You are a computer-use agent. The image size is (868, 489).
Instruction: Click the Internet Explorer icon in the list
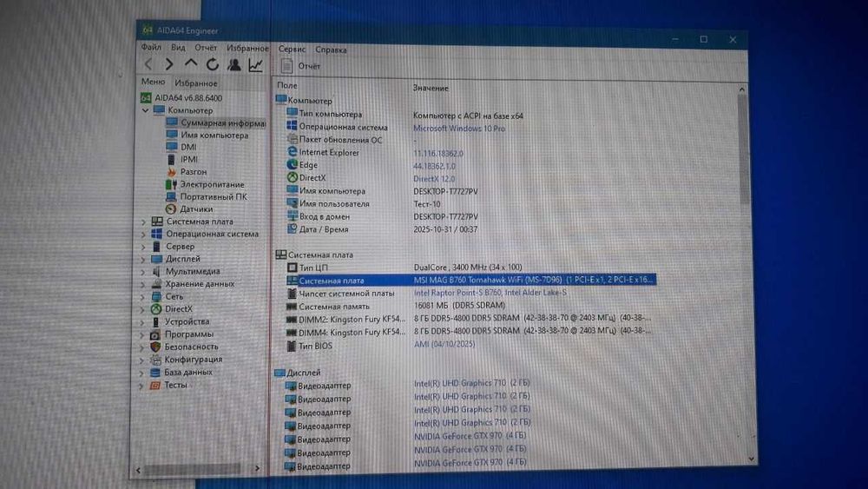293,152
